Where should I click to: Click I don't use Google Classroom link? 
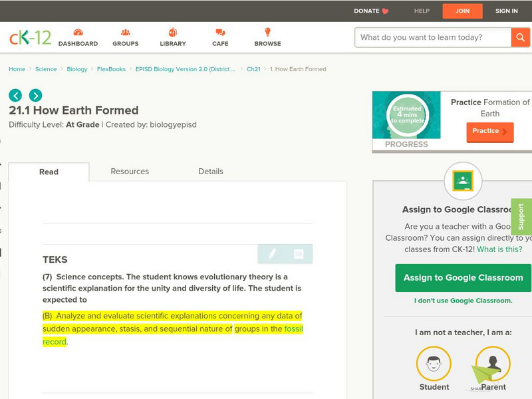point(463,301)
